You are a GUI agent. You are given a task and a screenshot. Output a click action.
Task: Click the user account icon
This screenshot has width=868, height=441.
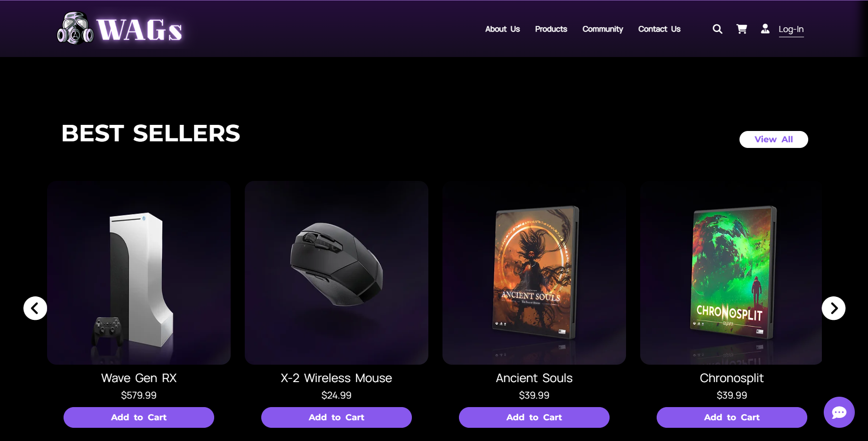[x=764, y=29]
